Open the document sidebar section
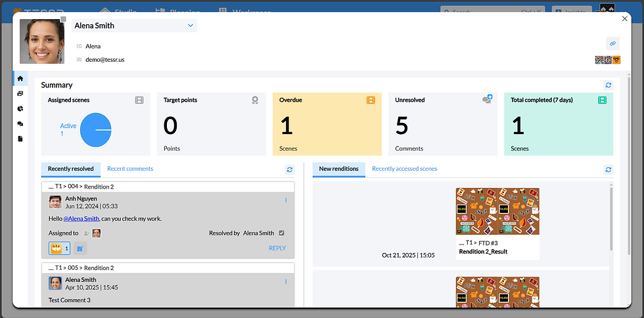The width and height of the screenshot is (644, 318). click(x=20, y=139)
